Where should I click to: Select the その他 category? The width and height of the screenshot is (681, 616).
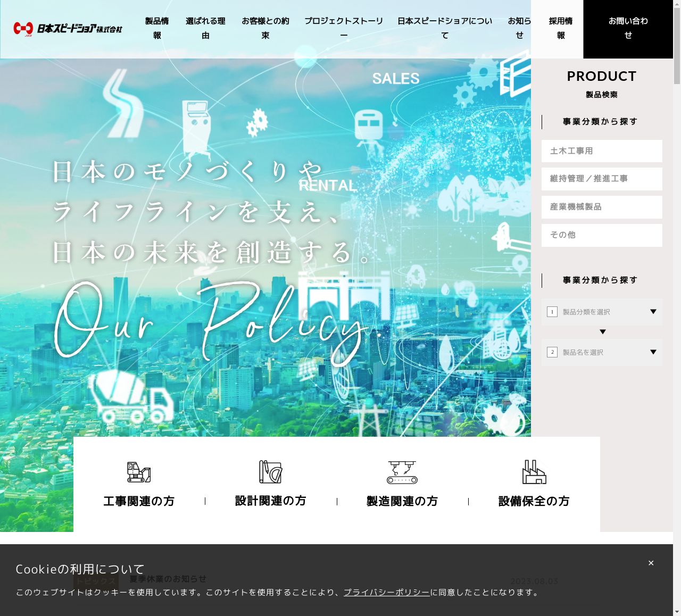(x=602, y=235)
